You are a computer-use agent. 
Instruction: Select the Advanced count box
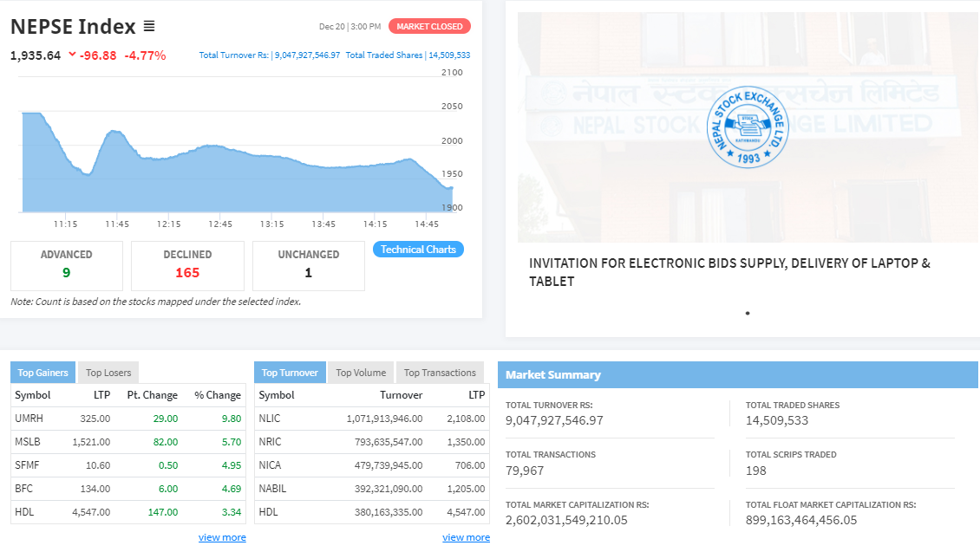click(66, 265)
